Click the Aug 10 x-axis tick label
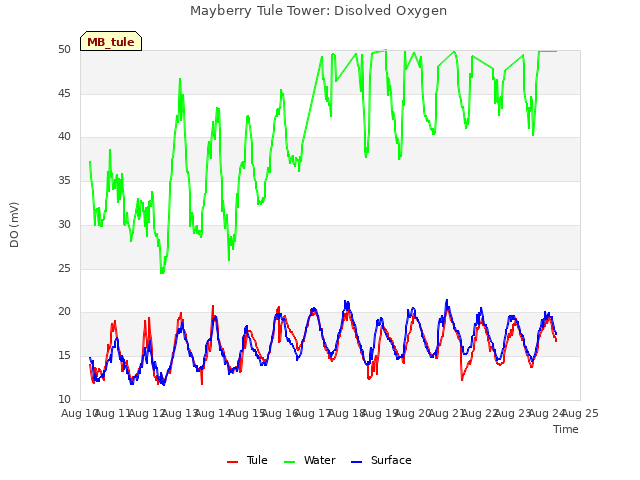Viewport: 640px width, 480px height. pos(80,413)
